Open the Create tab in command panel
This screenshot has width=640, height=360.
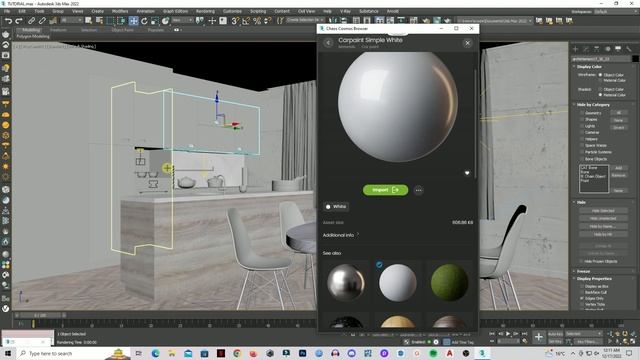coord(576,49)
